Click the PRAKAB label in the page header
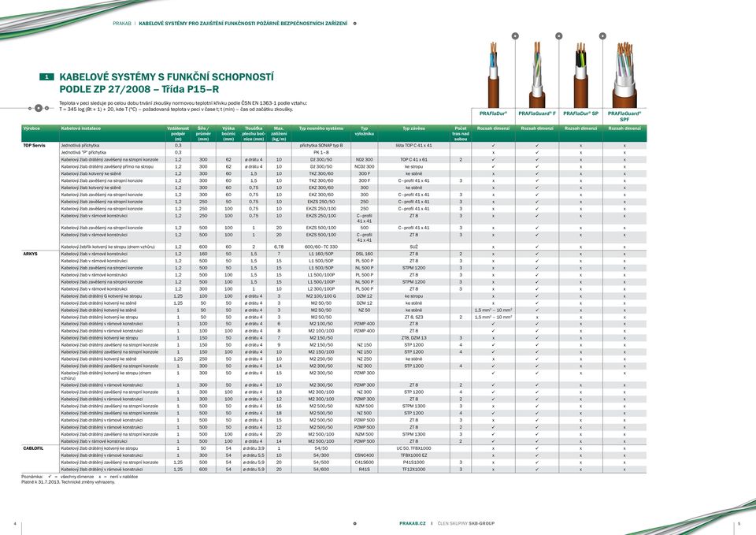The image size is (756, 535). (x=122, y=23)
